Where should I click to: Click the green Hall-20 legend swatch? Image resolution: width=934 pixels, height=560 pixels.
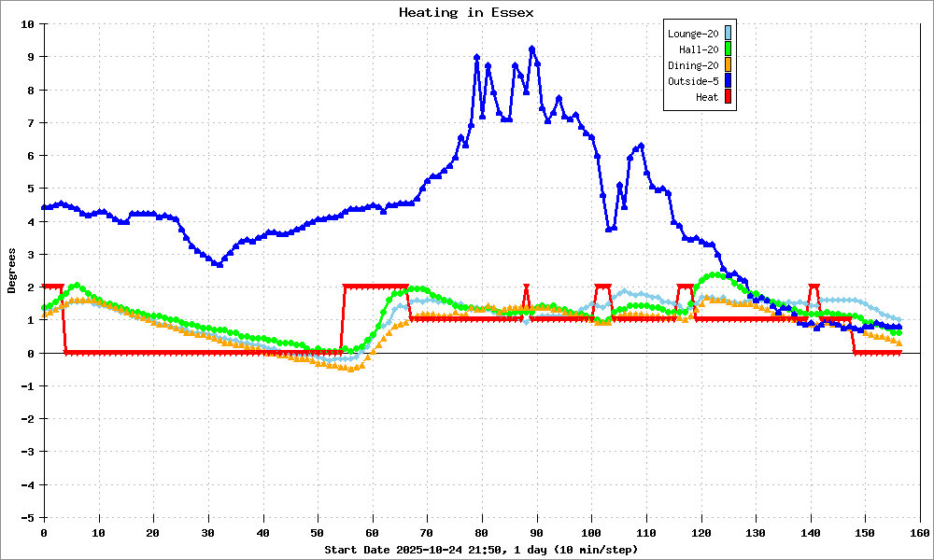728,49
